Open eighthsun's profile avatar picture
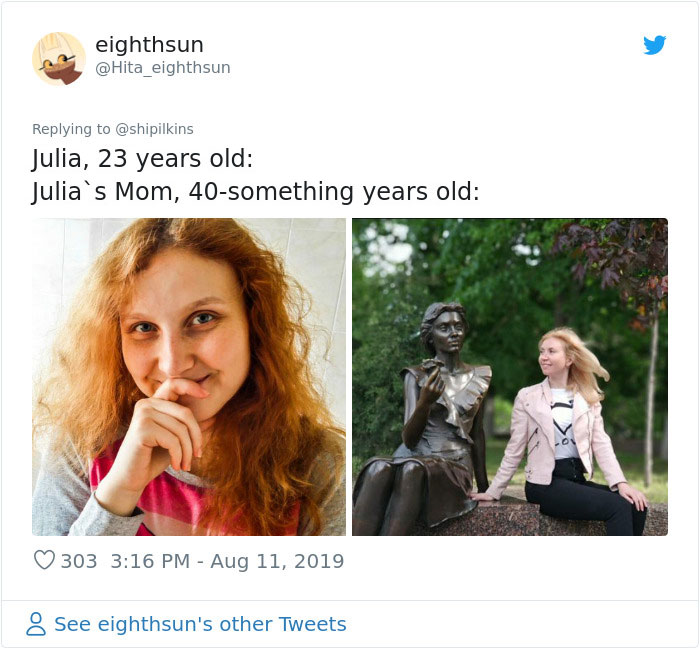700x649 pixels. click(59, 58)
